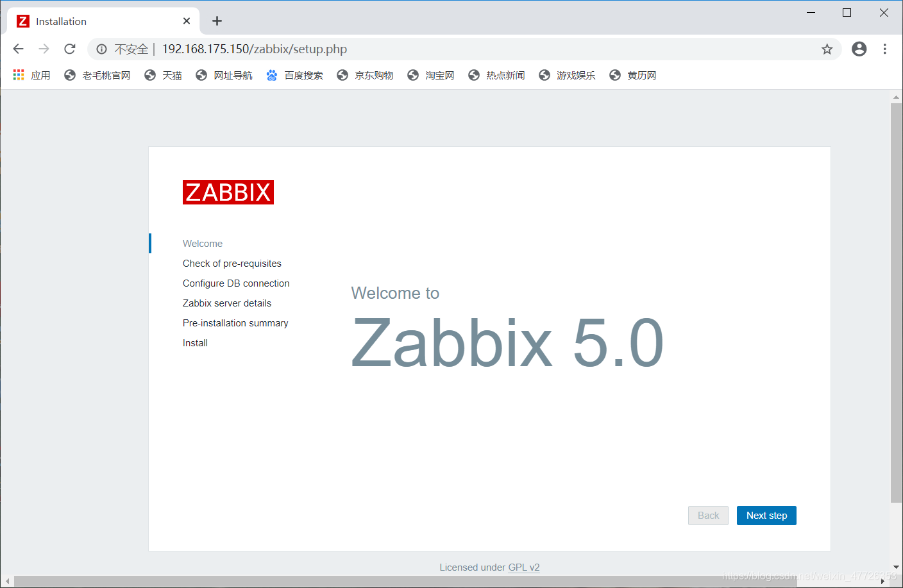Click the address bar URL
903x588 pixels.
point(254,49)
